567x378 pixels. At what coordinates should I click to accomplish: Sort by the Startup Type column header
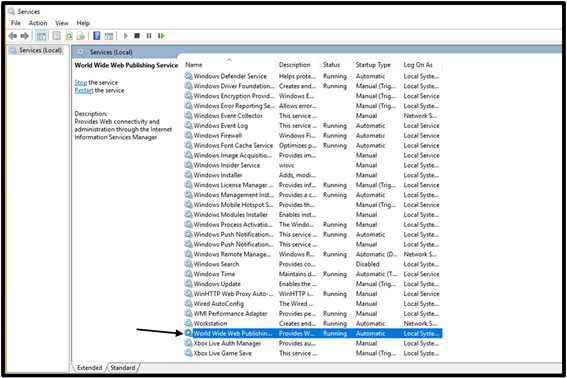[376, 65]
